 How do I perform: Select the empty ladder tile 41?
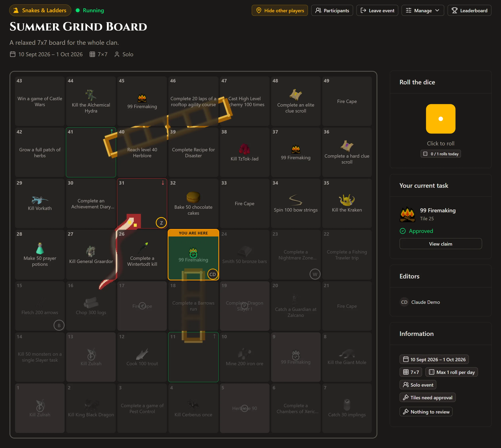pos(91,152)
